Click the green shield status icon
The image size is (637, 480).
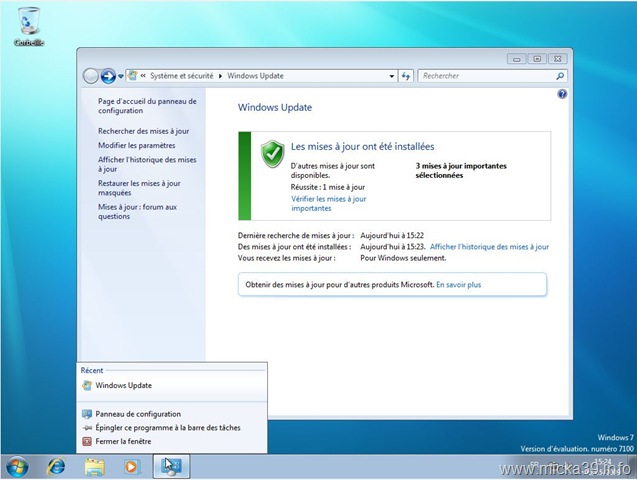coord(273,154)
